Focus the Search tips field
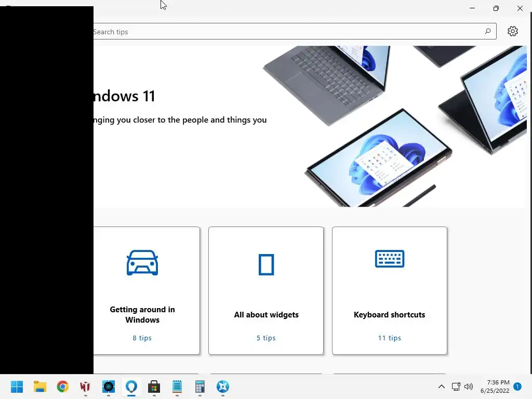 pyautogui.click(x=295, y=31)
